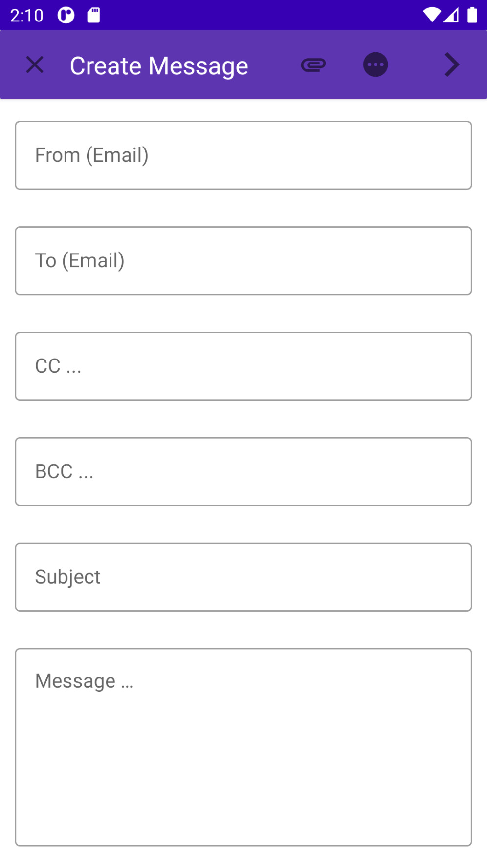Select the CC input field
The height and width of the screenshot is (868, 487).
click(x=243, y=366)
